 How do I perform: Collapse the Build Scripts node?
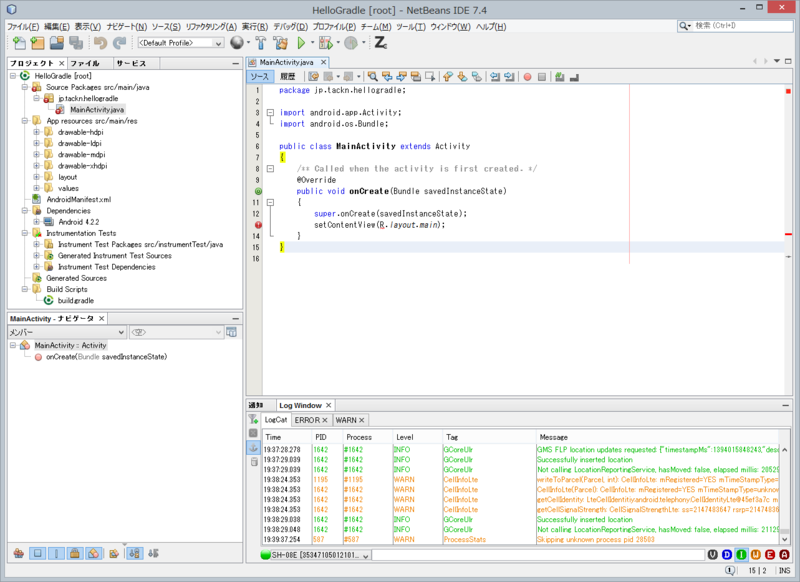25,289
